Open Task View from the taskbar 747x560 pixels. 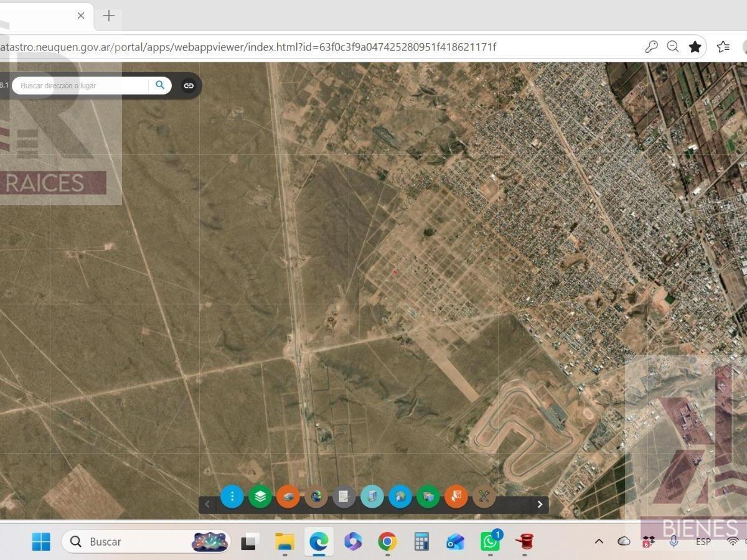coord(250,541)
